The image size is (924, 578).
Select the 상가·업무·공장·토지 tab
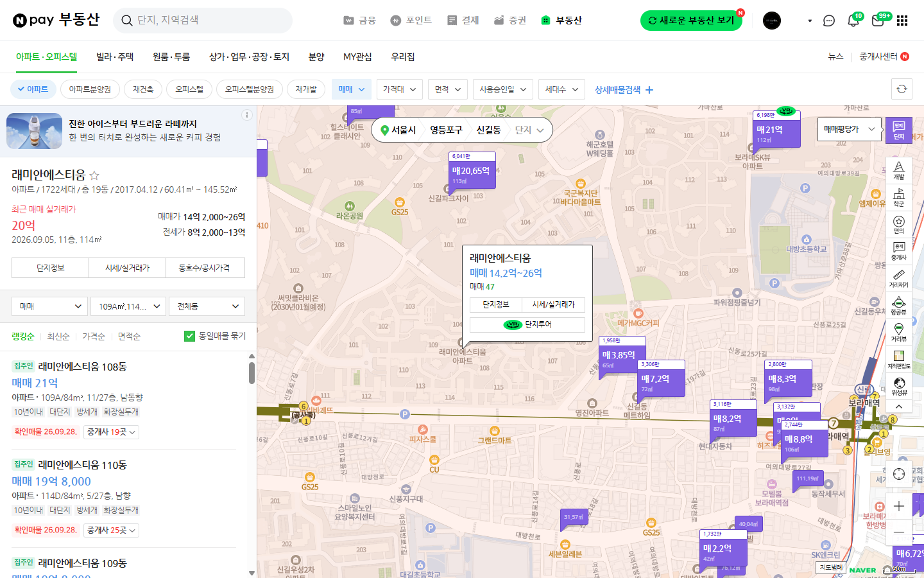[x=249, y=57]
